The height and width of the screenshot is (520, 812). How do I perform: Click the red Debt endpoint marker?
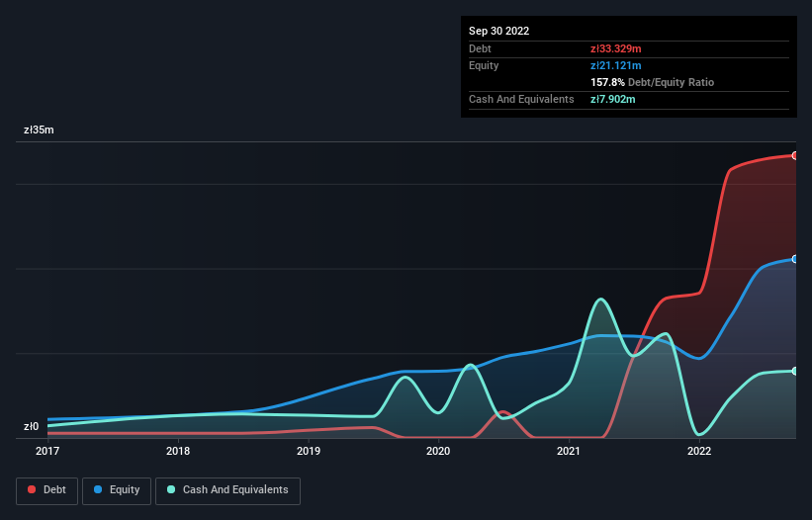(795, 156)
